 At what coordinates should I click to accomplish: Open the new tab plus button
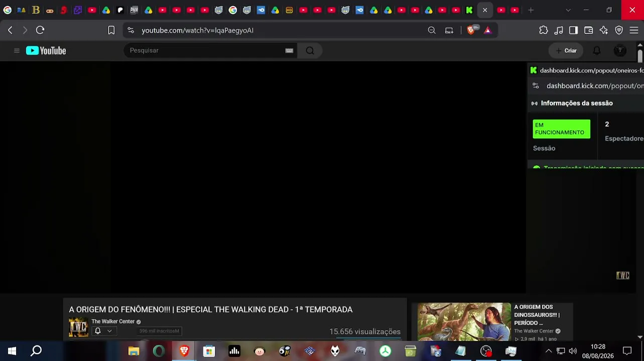pos(531,10)
